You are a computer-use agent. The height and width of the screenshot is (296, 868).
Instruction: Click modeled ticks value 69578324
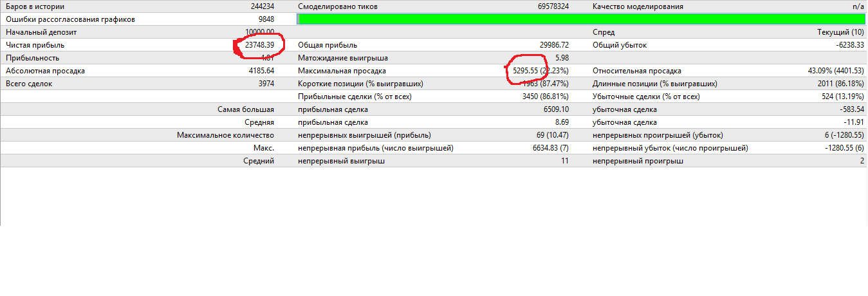click(x=553, y=6)
